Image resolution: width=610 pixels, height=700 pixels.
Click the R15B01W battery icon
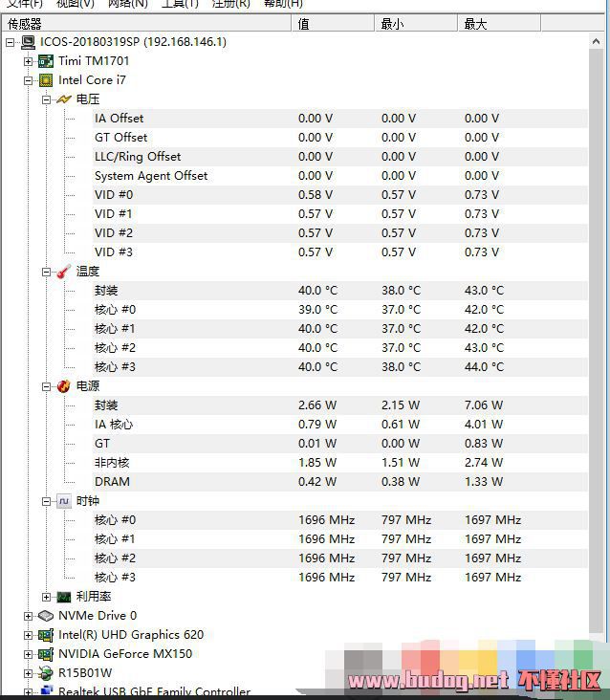[x=45, y=673]
